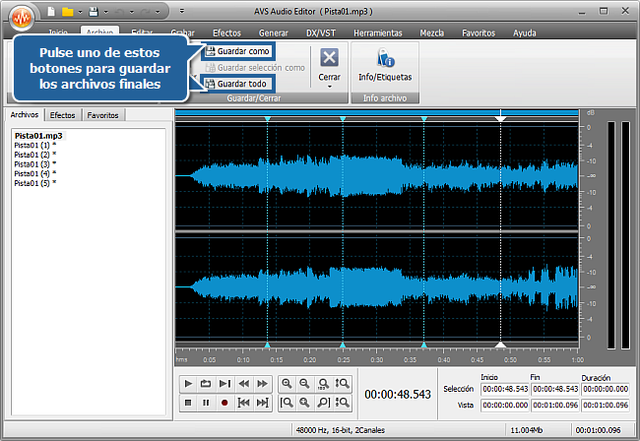The image size is (640, 441).
Task: Select Pista01 (5) in file list
Action: [x=35, y=183]
